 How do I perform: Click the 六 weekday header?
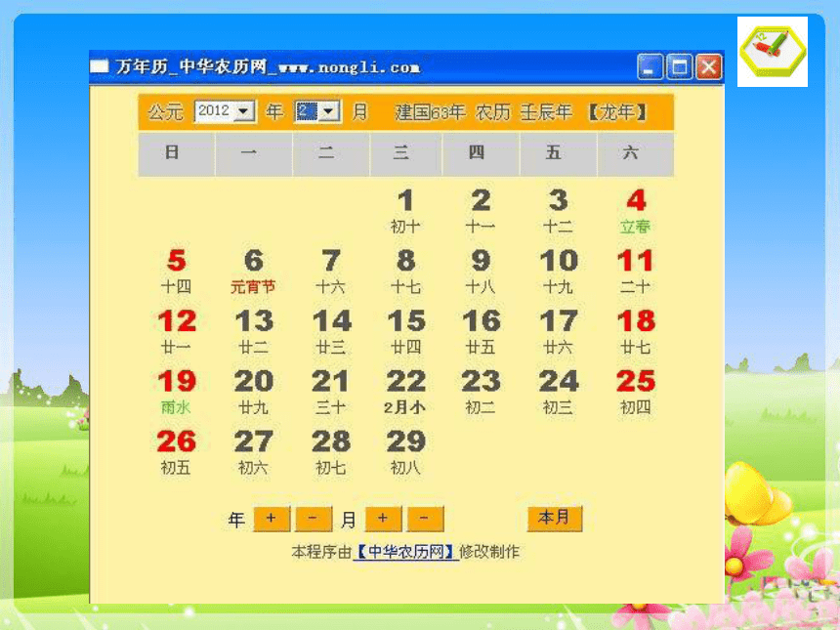pyautogui.click(x=635, y=154)
